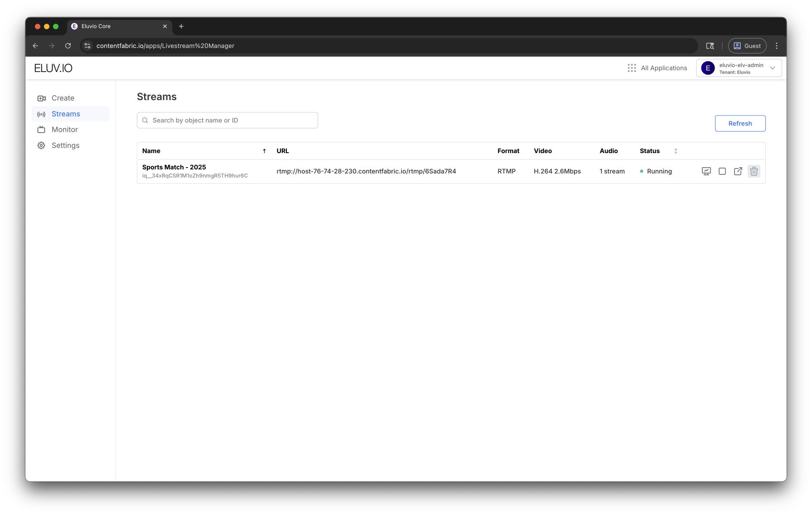Image resolution: width=812 pixels, height=515 pixels.
Task: Open Chrome three-dot menu
Action: (777, 46)
